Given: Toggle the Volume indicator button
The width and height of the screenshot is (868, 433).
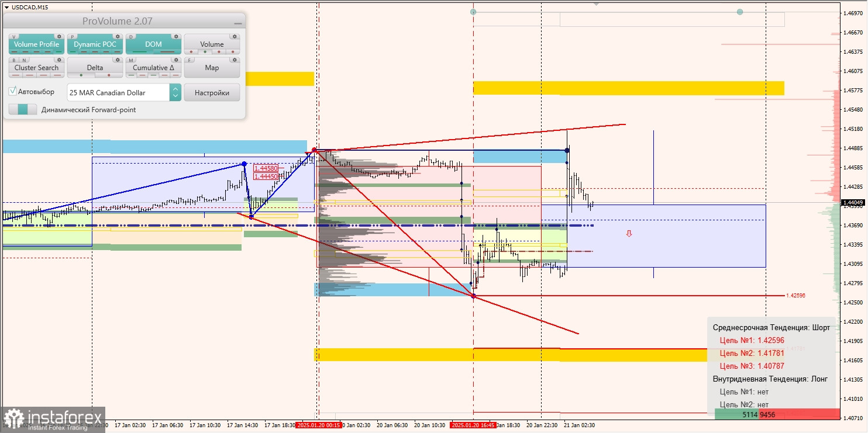Looking at the screenshot, I should click(212, 44).
